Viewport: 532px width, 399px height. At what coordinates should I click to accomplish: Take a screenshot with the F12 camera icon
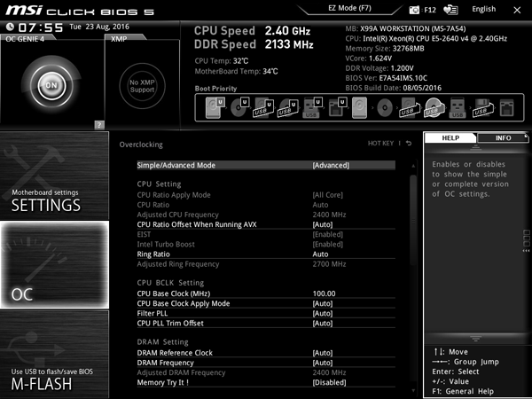414,10
